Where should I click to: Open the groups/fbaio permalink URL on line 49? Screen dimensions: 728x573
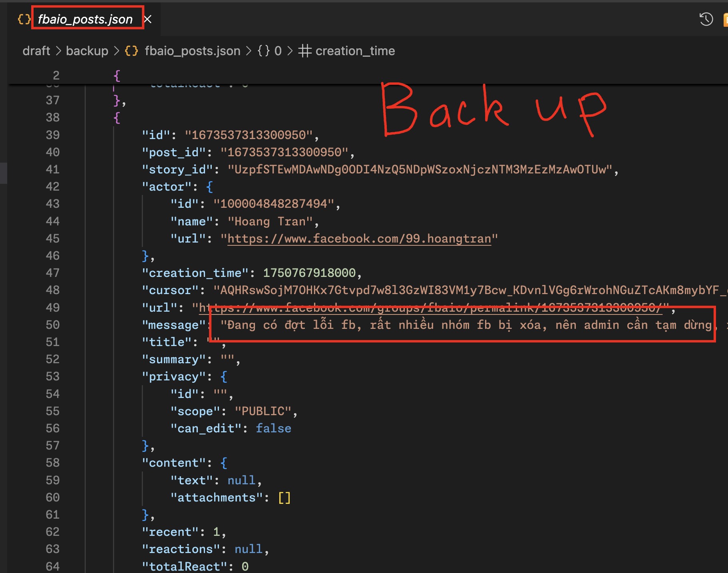tap(430, 308)
